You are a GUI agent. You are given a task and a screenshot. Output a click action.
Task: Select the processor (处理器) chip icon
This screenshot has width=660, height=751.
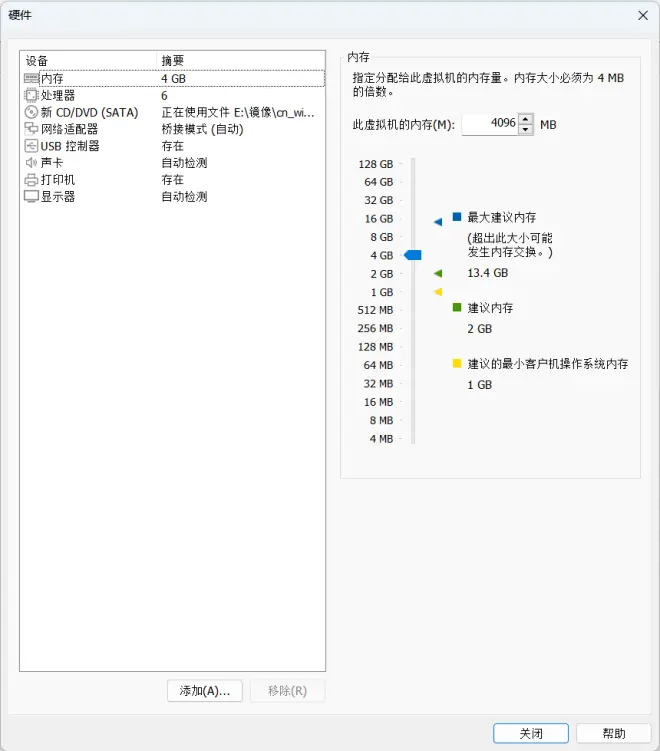(31, 95)
